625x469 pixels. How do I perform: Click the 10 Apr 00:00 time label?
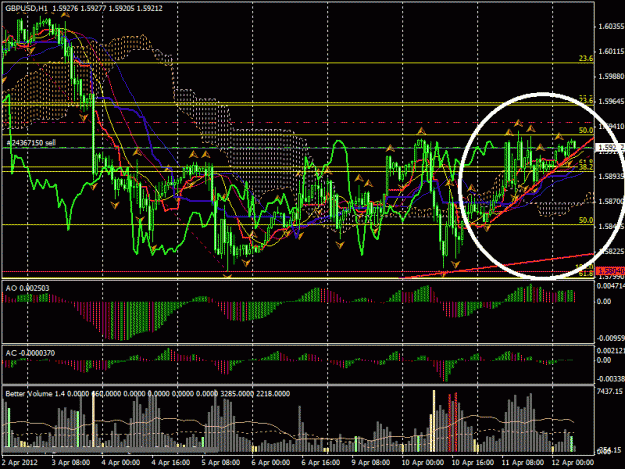423,462
